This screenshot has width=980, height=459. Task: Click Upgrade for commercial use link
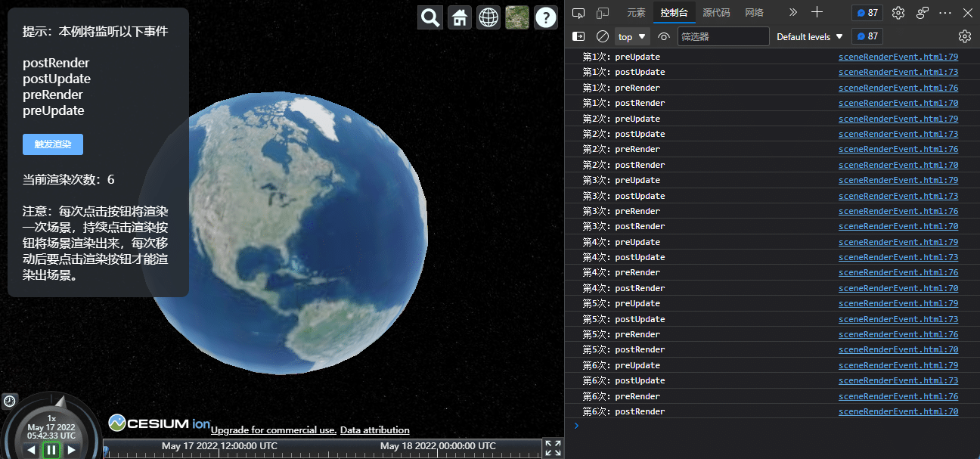point(274,430)
